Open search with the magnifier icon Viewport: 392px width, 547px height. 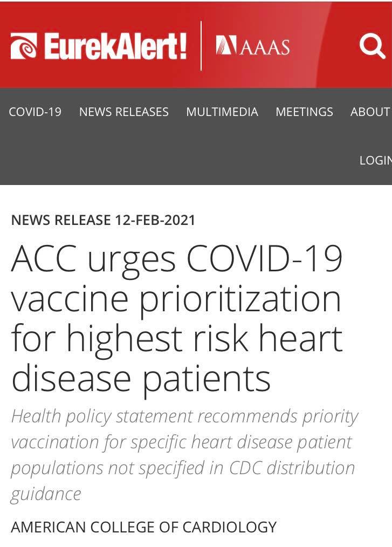click(x=372, y=46)
